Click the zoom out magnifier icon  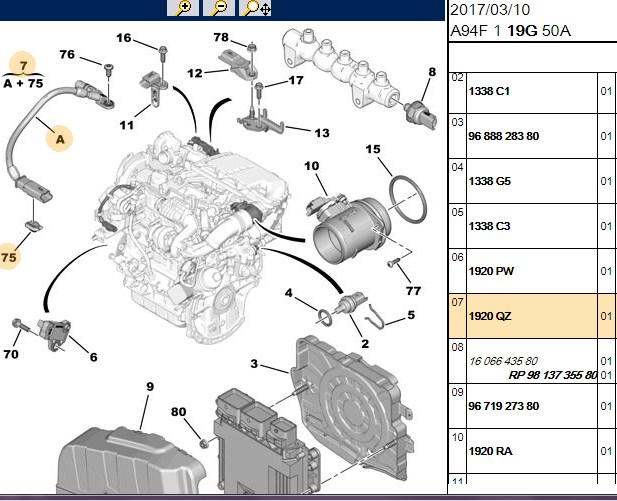[x=219, y=8]
